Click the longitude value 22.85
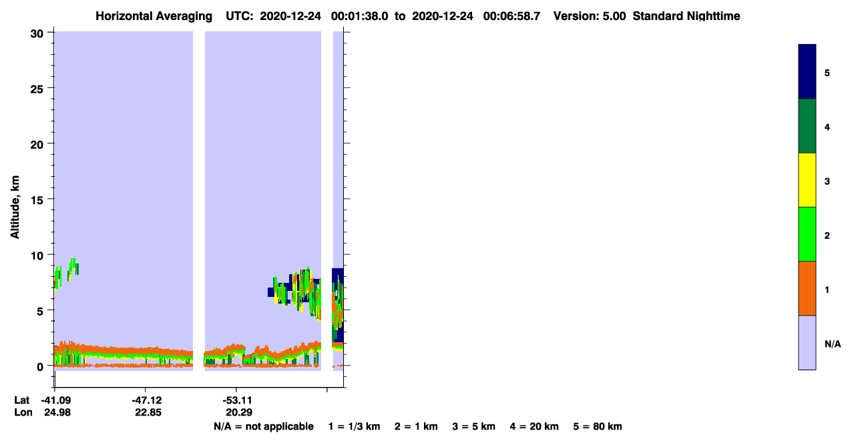 point(148,412)
